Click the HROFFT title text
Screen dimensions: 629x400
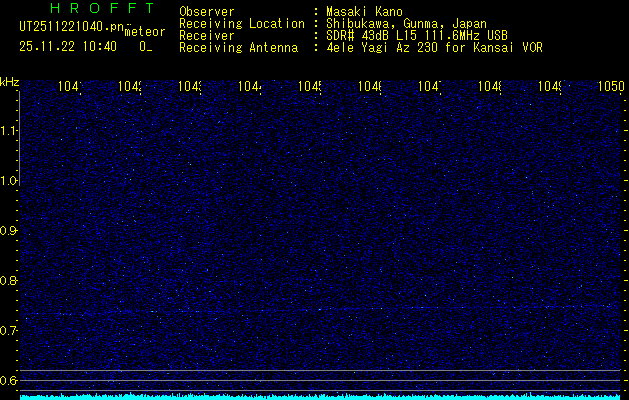point(102,8)
